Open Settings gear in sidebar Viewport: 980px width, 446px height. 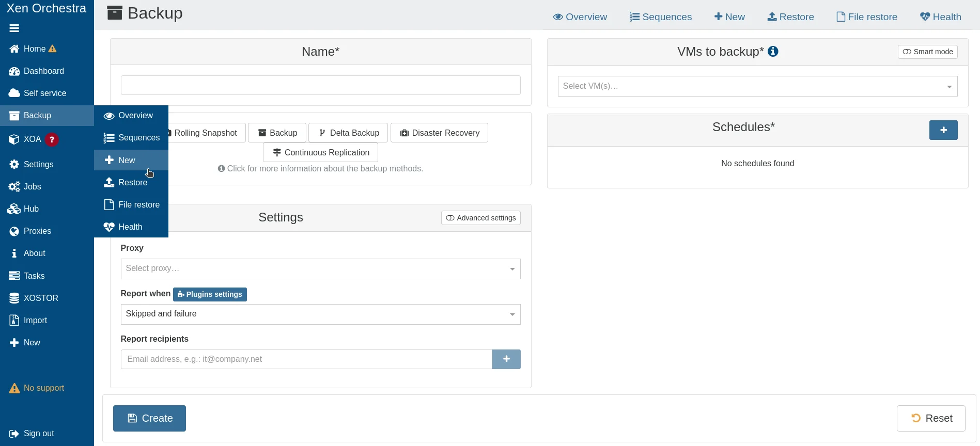[14, 165]
